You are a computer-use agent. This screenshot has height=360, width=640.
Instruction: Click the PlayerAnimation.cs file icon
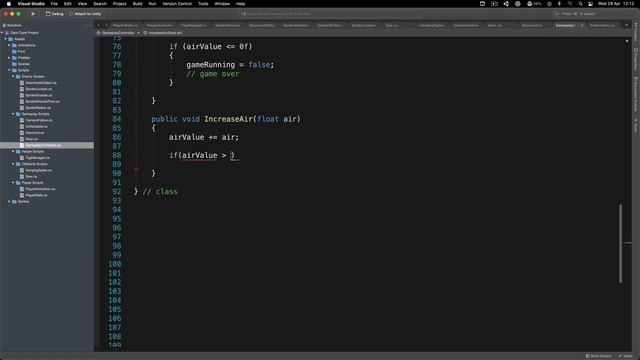point(22,189)
